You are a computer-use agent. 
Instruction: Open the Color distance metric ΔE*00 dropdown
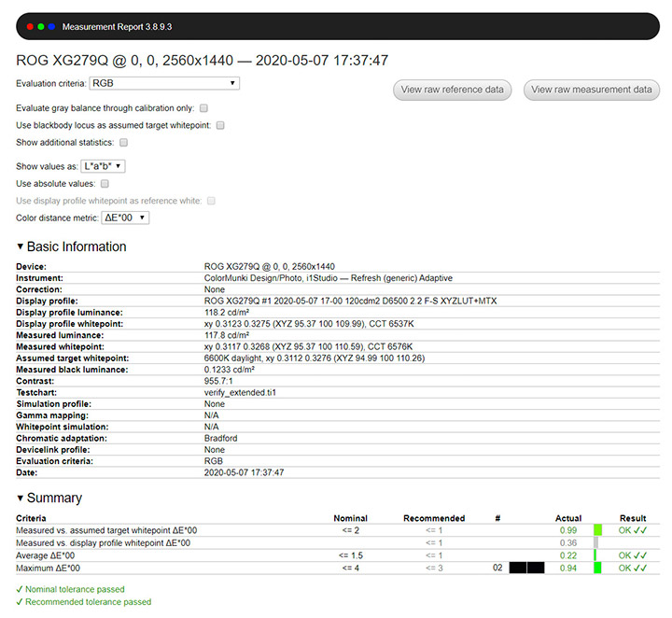click(125, 218)
